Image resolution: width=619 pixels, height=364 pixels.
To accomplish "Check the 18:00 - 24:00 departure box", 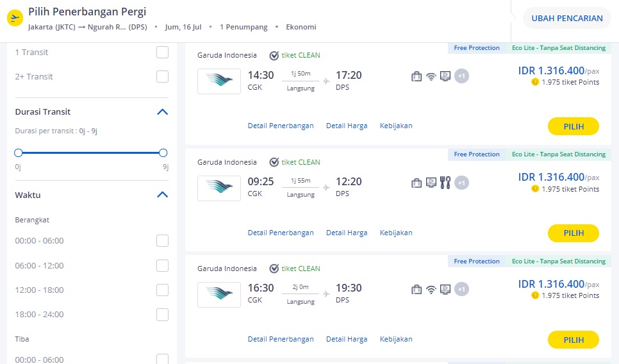I will click(162, 315).
